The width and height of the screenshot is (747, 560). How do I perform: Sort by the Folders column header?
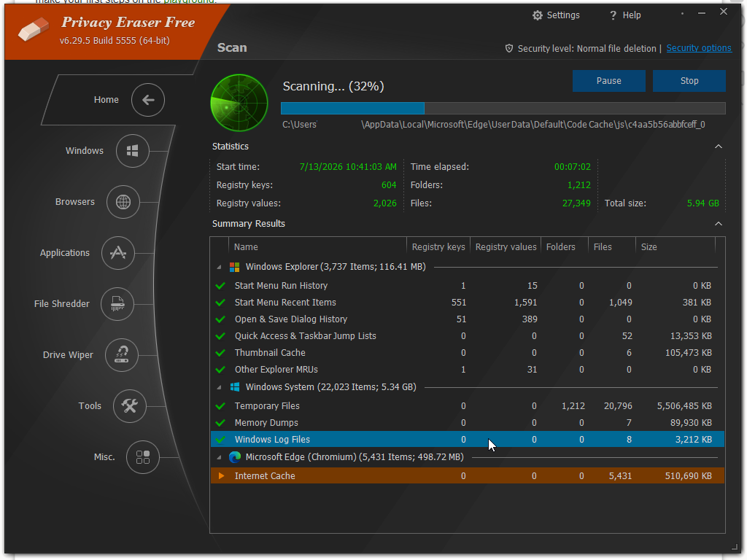(565, 247)
